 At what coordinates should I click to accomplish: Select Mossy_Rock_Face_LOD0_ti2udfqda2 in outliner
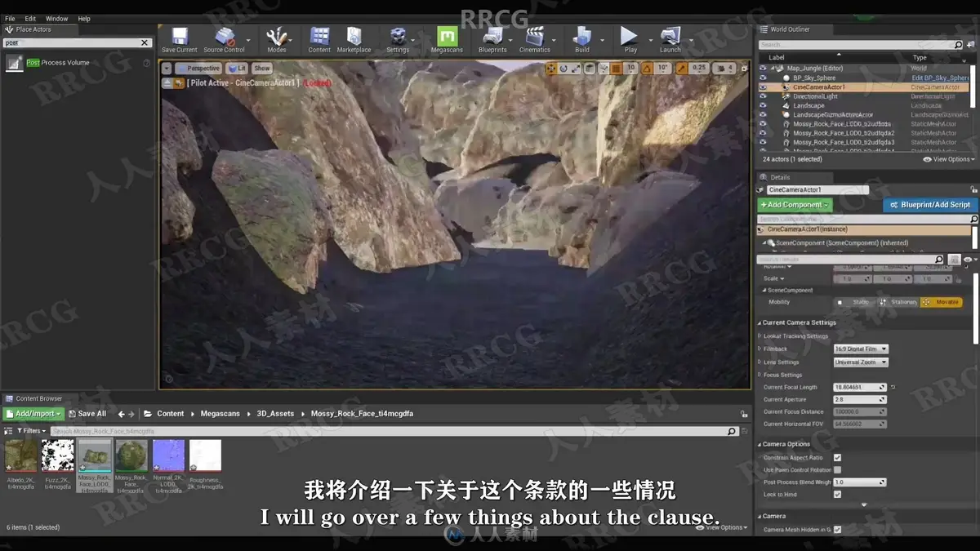pyautogui.click(x=844, y=133)
